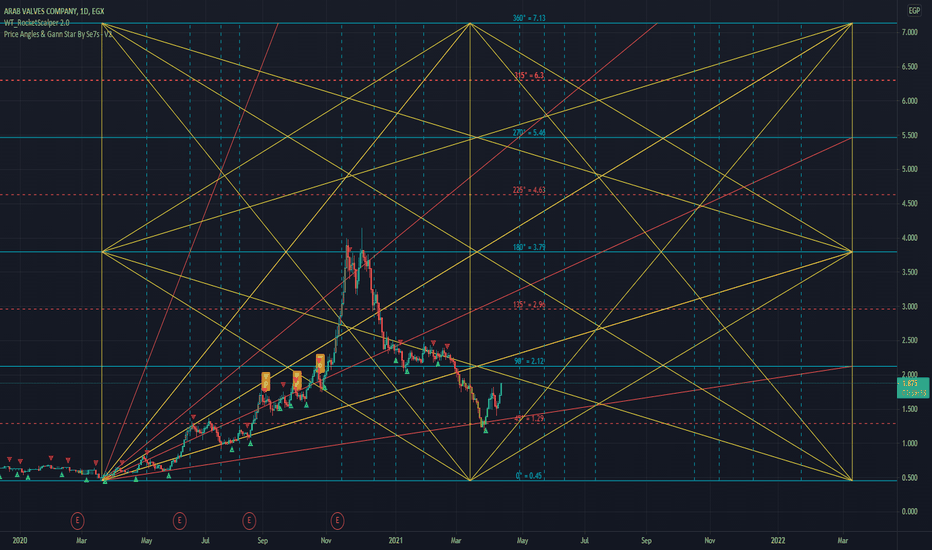Open the EGP currency selector
This screenshot has height=550, width=932.
point(914,11)
